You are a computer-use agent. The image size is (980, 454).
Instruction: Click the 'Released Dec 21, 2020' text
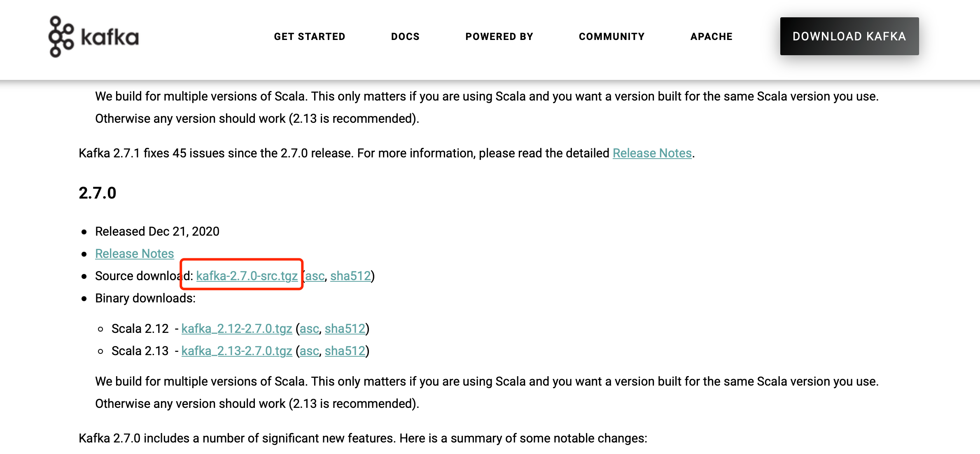click(x=157, y=232)
